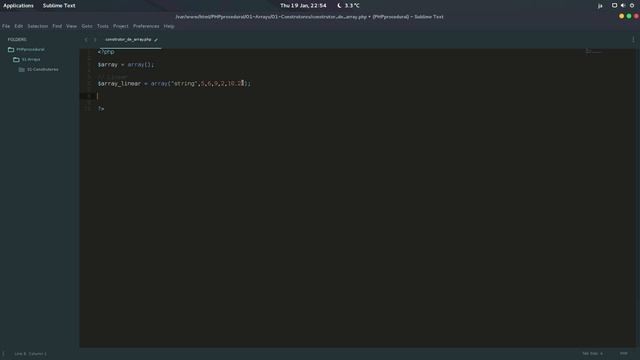This screenshot has height=360, width=640.
Task: Click the Line and Column status indicator
Action: point(31,354)
